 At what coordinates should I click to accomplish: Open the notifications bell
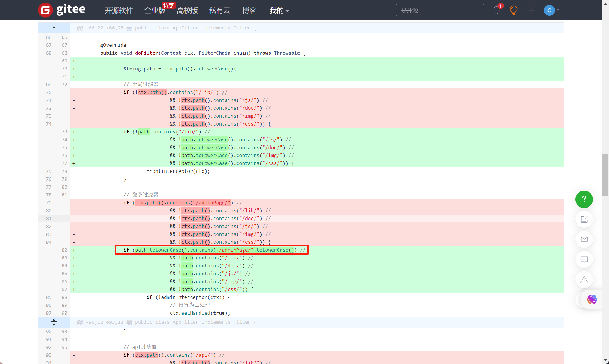pyautogui.click(x=496, y=10)
